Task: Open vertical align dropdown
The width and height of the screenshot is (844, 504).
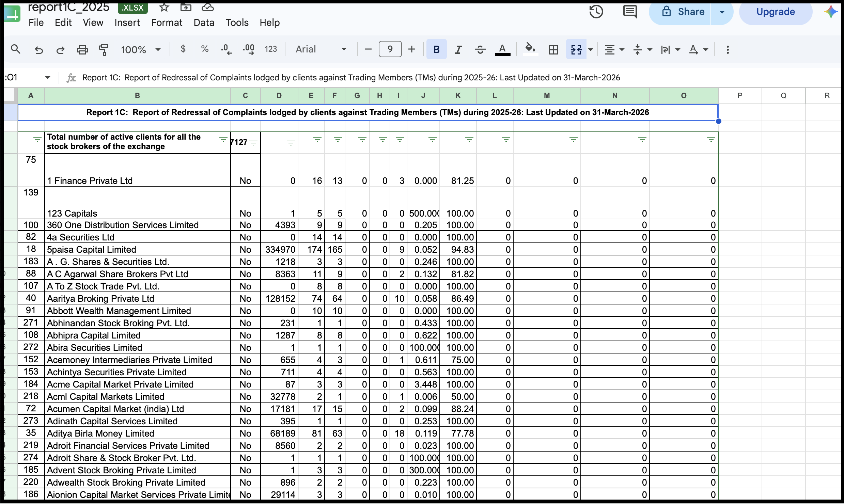Action: (x=642, y=50)
